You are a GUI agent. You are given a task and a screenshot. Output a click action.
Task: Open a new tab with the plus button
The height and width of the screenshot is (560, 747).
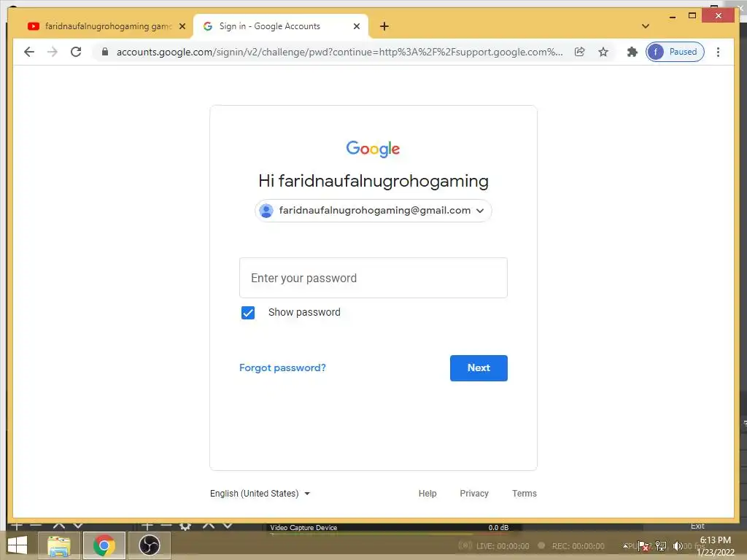(x=384, y=26)
